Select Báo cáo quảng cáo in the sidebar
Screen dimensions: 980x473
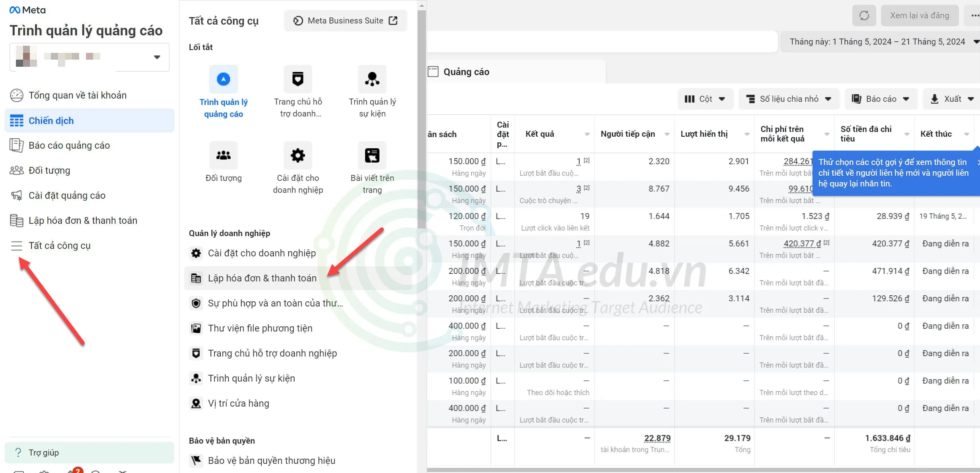point(69,145)
